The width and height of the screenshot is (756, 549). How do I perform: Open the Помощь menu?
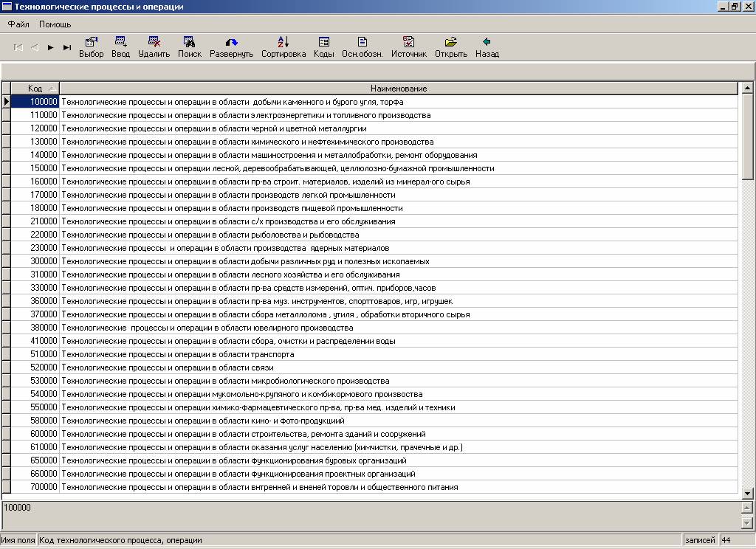tap(55, 24)
